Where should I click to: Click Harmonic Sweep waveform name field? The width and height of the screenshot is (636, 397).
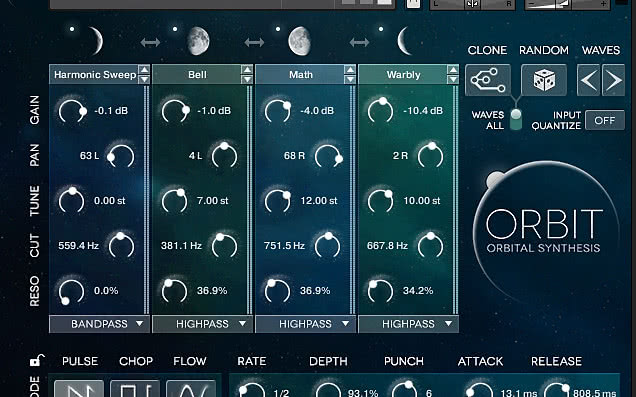coord(94,75)
